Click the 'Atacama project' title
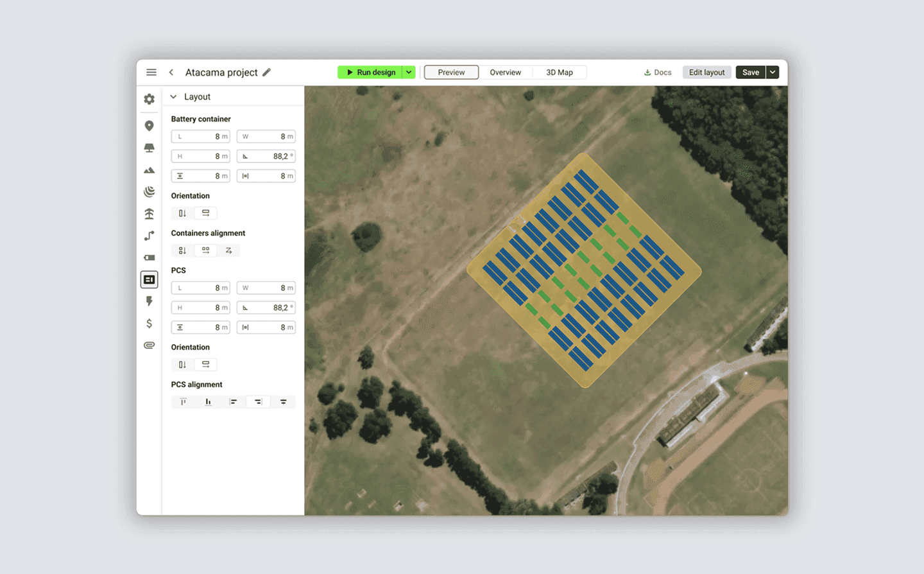The height and width of the screenshot is (574, 924). 221,73
